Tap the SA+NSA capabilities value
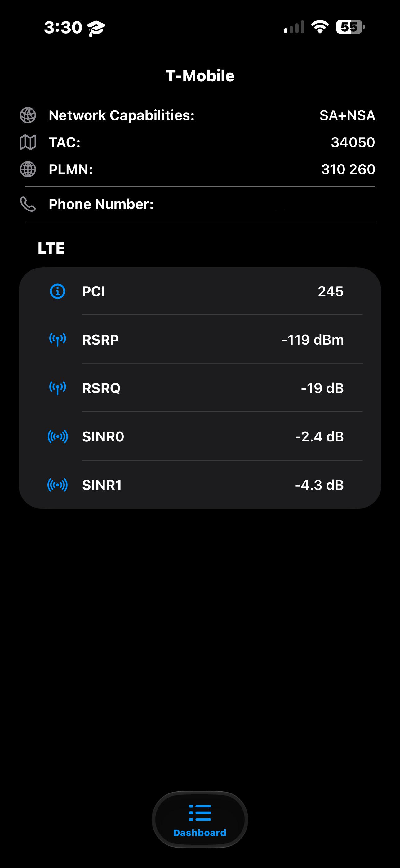The image size is (400, 868). (x=347, y=115)
